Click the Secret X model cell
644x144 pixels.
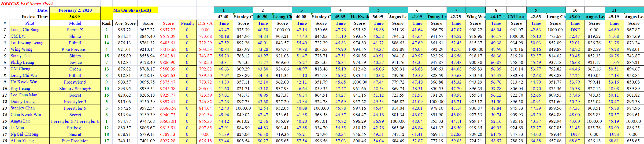[75, 30]
